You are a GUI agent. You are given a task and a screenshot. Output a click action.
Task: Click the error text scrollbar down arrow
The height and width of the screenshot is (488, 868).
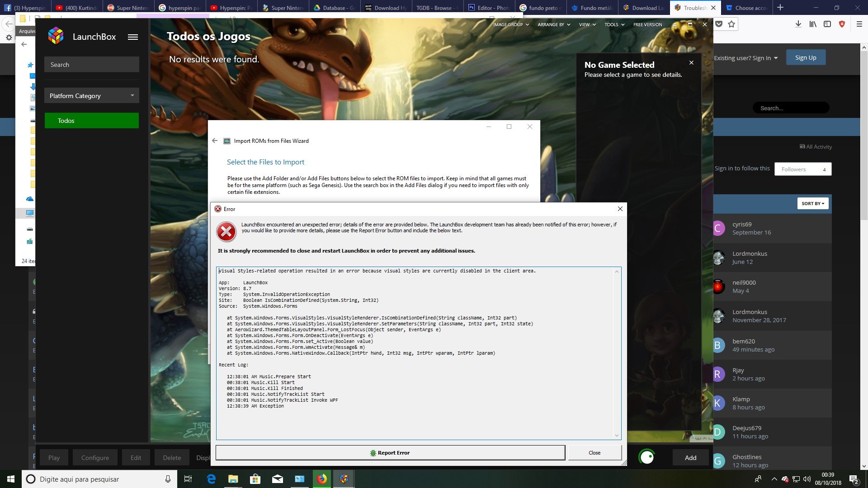click(x=617, y=436)
